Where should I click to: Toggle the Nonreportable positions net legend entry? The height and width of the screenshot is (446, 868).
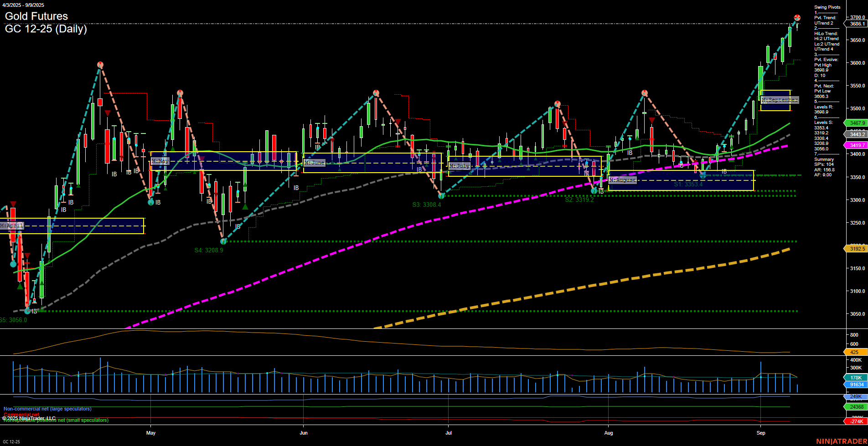pos(56,420)
